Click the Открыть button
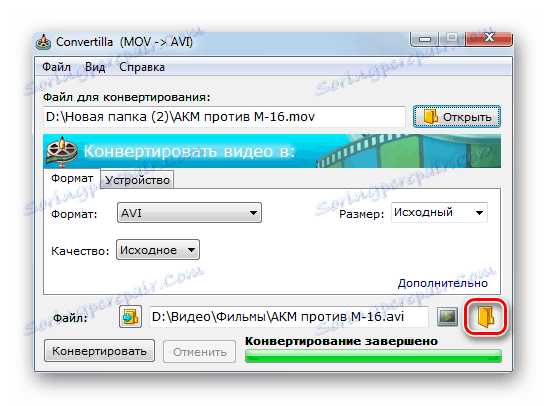547x406 pixels. [457, 117]
